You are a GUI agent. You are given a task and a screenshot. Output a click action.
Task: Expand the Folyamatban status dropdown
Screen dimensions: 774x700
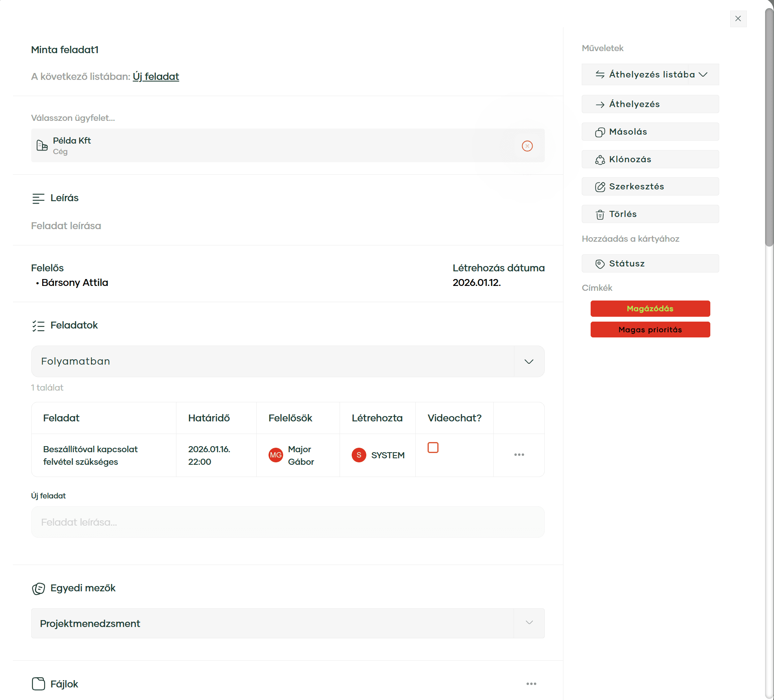click(x=529, y=361)
